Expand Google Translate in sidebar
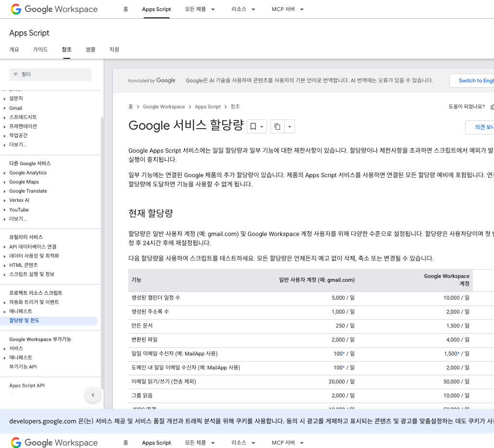The image size is (494, 448). tap(4, 191)
